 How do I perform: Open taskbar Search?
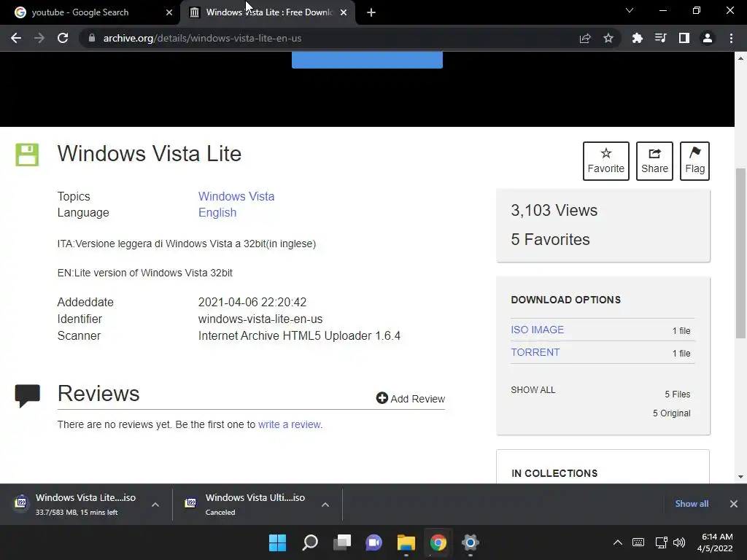[x=309, y=542]
